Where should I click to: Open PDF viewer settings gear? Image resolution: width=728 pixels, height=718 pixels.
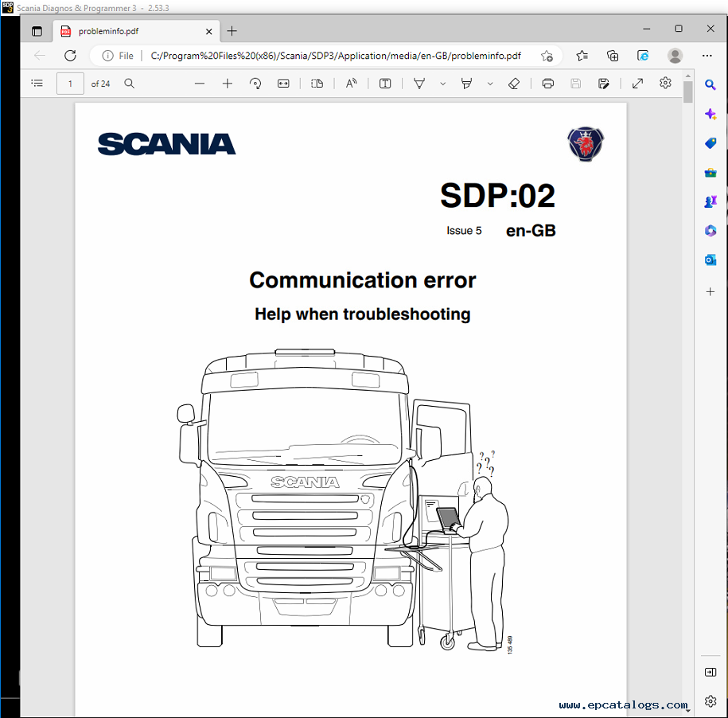click(x=665, y=83)
